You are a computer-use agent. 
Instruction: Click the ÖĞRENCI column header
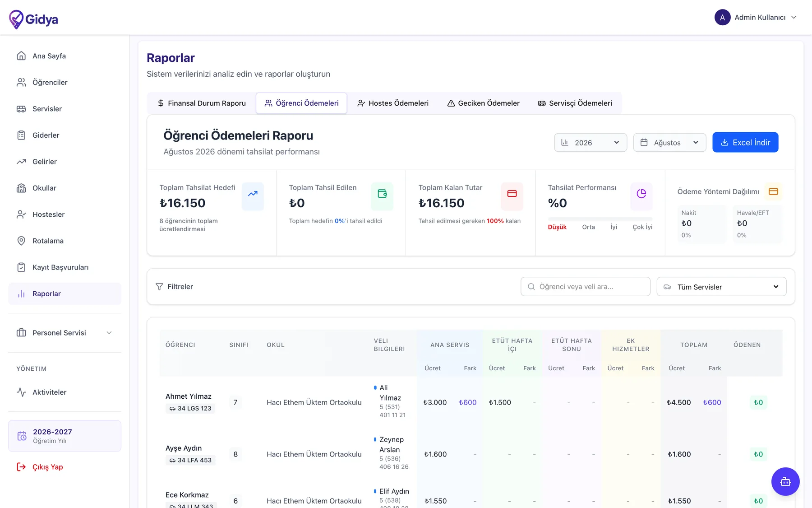point(180,345)
